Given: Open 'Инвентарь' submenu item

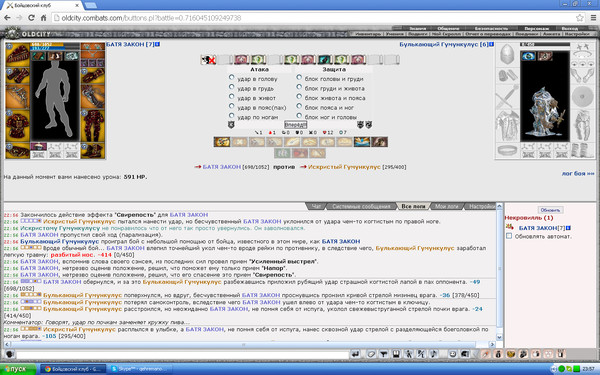Looking at the screenshot, I should click(368, 34).
